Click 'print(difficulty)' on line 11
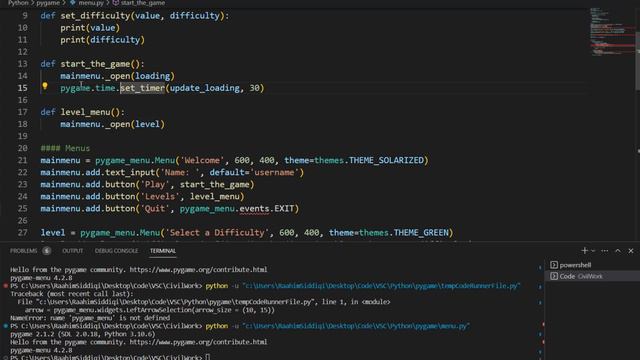 click(102, 40)
